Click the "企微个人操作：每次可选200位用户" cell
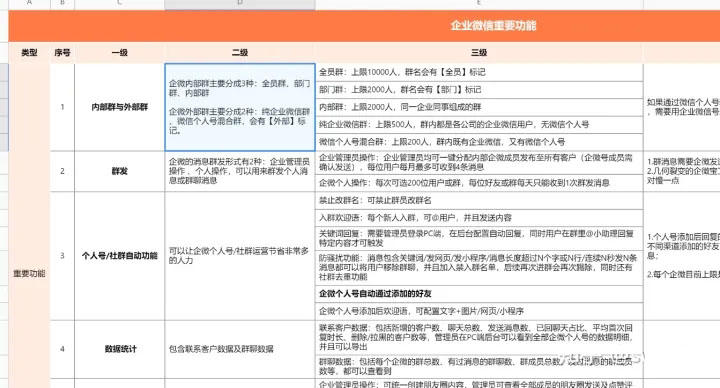The height and width of the screenshot is (388, 720). click(479, 183)
